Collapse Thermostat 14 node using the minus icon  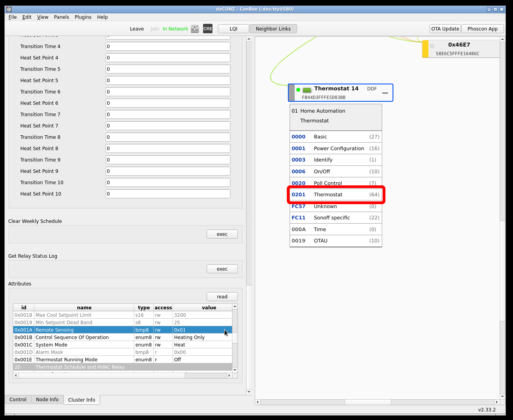385,93
